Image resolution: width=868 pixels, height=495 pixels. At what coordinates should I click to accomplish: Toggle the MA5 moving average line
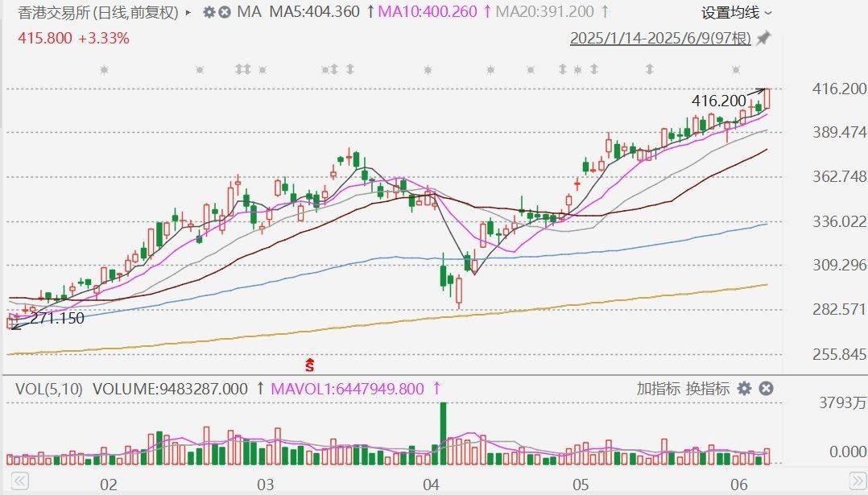pyautogui.click(x=314, y=12)
